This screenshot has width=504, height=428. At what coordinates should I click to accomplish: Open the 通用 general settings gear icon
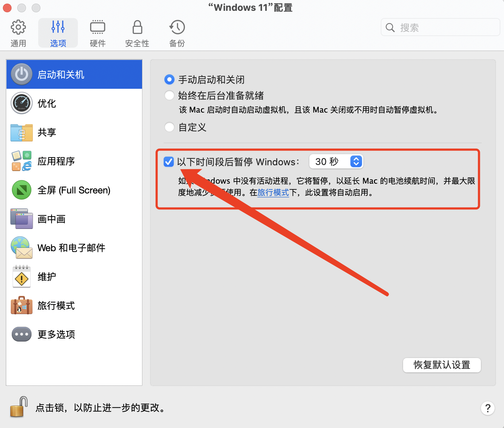point(18,27)
